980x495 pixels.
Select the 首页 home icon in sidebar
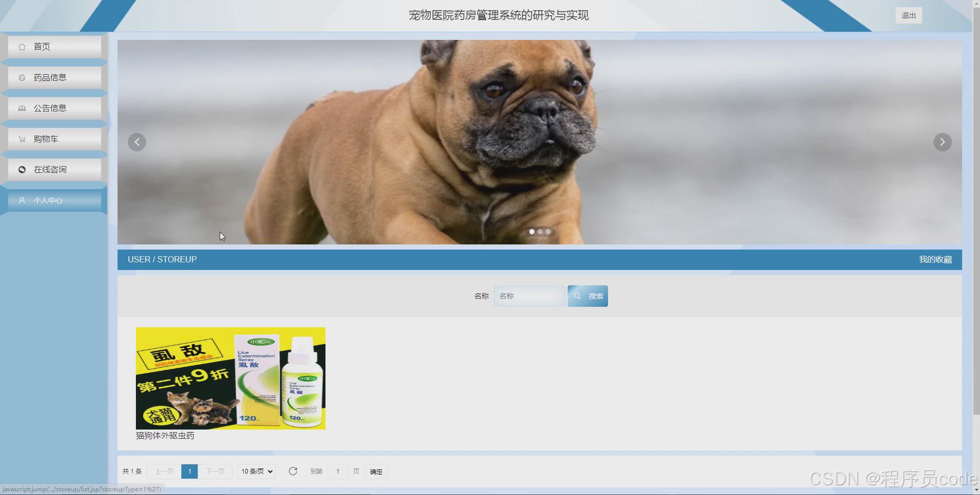point(21,47)
